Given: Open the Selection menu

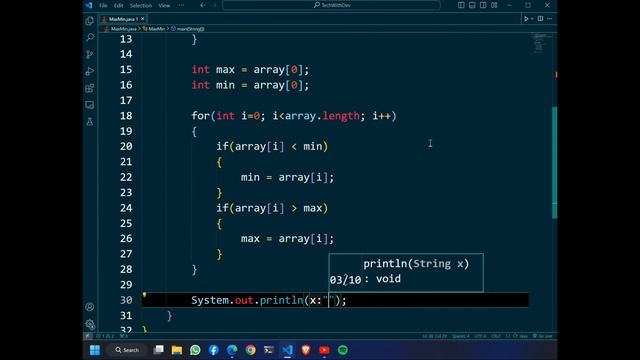Looking at the screenshot, I should 141,5.
